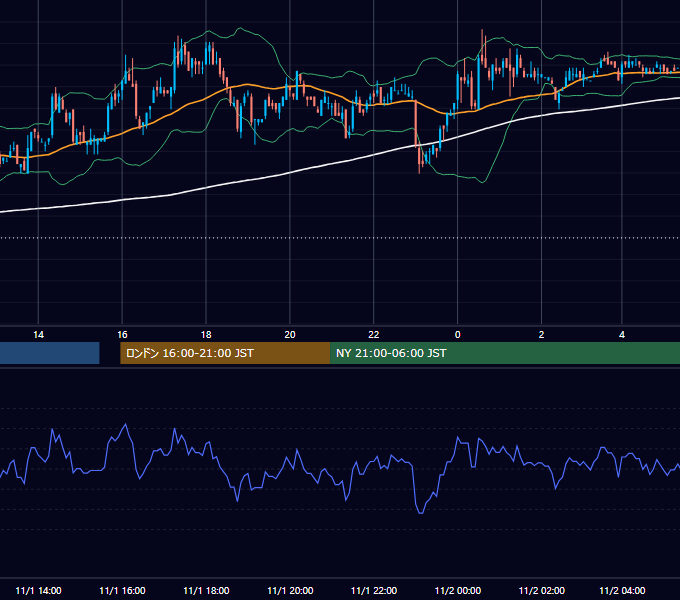
Task: Click the 0 hour axis label
Action: [458, 335]
